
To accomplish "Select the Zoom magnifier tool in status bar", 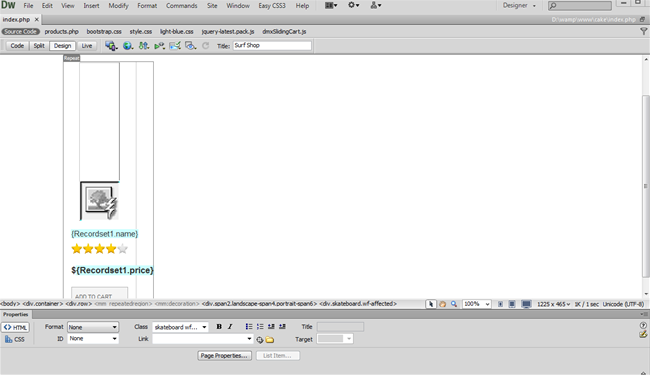I will point(454,304).
